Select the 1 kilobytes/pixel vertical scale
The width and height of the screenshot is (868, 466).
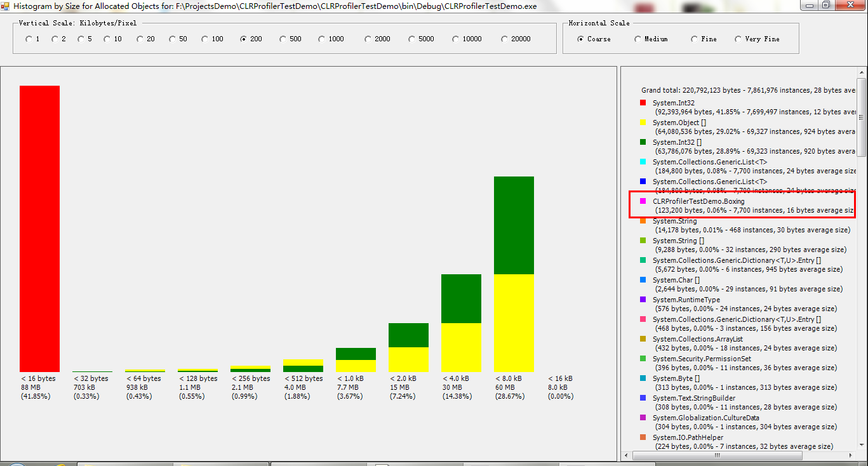coord(29,39)
